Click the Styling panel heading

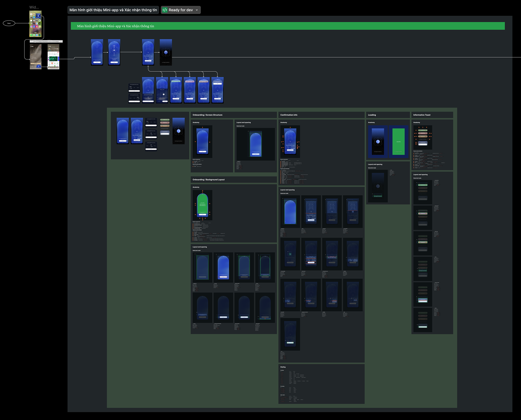(x=283, y=367)
